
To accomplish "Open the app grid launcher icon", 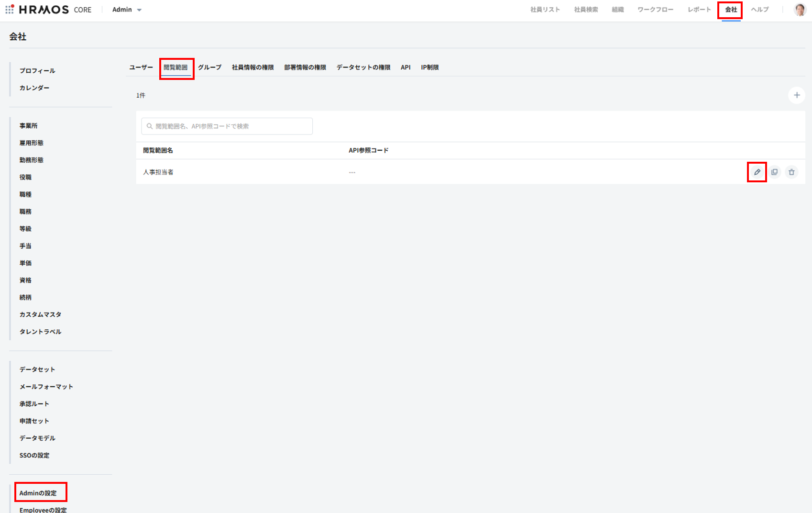I will click(10, 10).
